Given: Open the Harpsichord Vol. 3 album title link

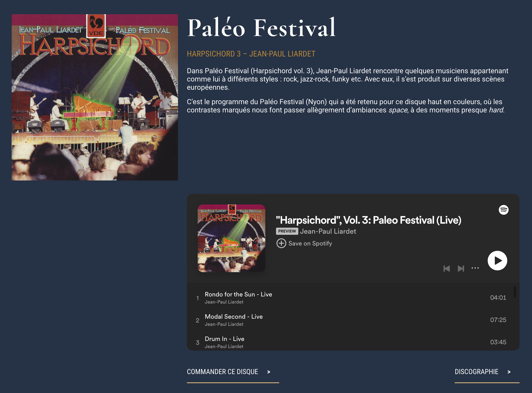Looking at the screenshot, I should [x=368, y=220].
